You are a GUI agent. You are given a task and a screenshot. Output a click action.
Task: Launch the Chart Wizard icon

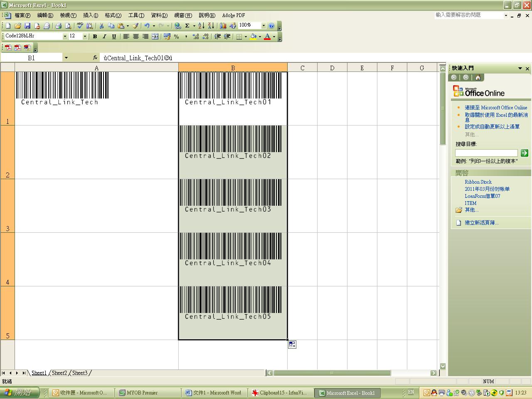point(223,26)
